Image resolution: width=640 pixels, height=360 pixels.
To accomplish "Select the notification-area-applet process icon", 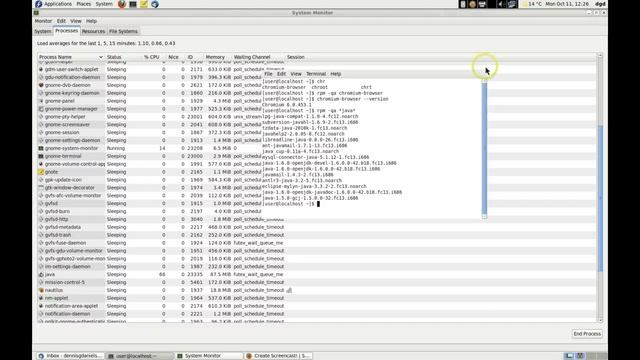I will point(41,306).
